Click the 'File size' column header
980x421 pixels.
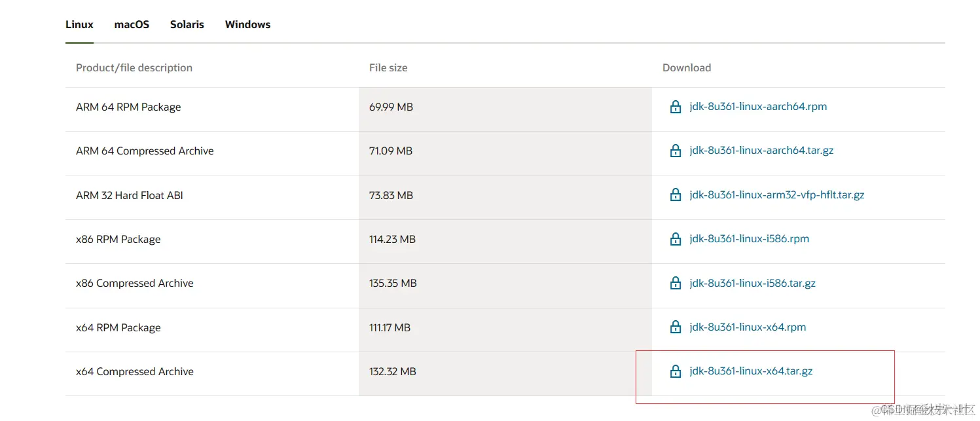(x=388, y=67)
